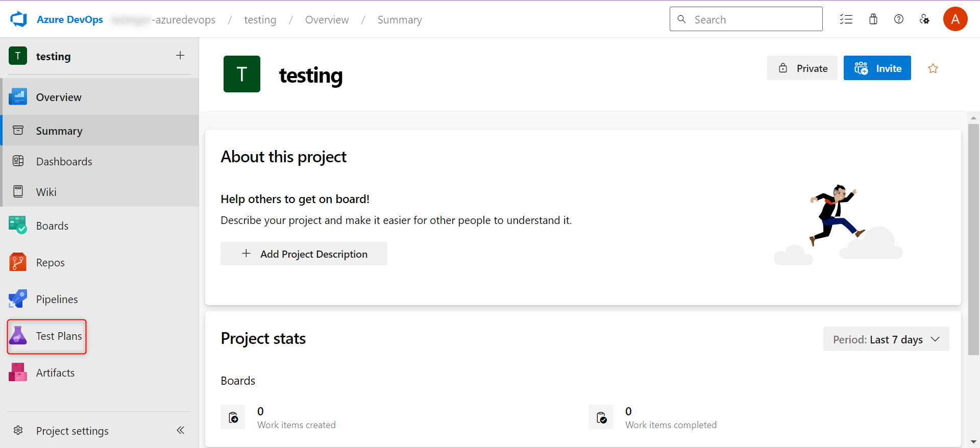Open Artifacts in the sidebar

click(55, 372)
